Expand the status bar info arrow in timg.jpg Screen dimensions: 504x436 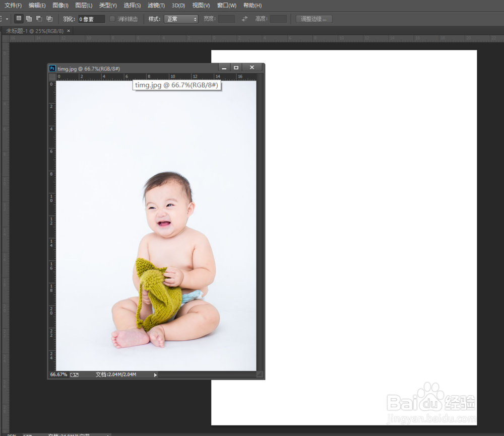[x=155, y=375]
